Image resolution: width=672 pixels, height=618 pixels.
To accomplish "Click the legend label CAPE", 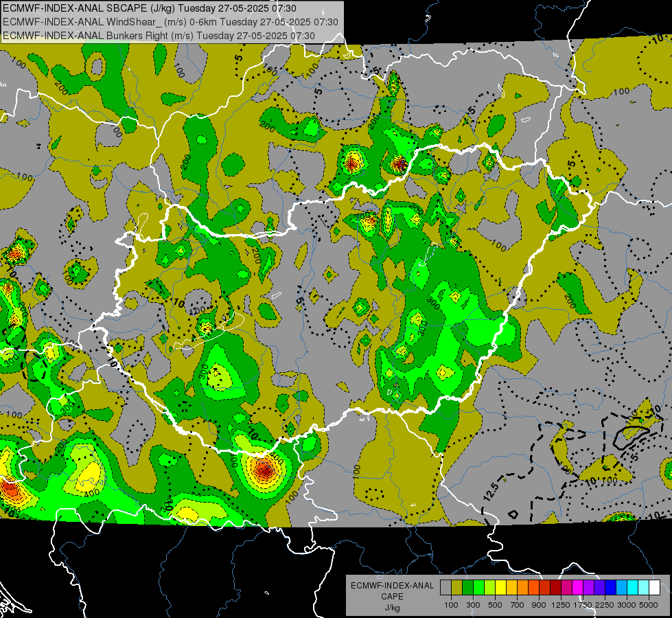I will tap(393, 596).
